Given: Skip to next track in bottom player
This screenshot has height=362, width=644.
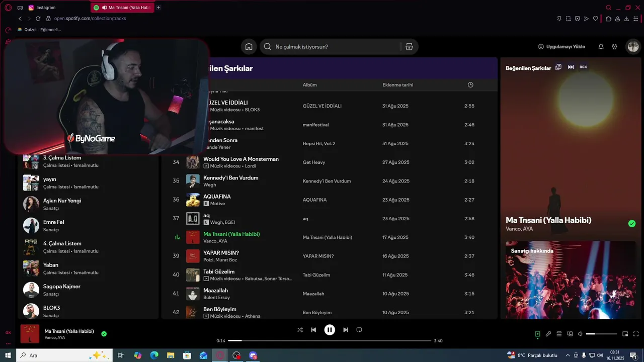Looking at the screenshot, I should click(x=346, y=330).
